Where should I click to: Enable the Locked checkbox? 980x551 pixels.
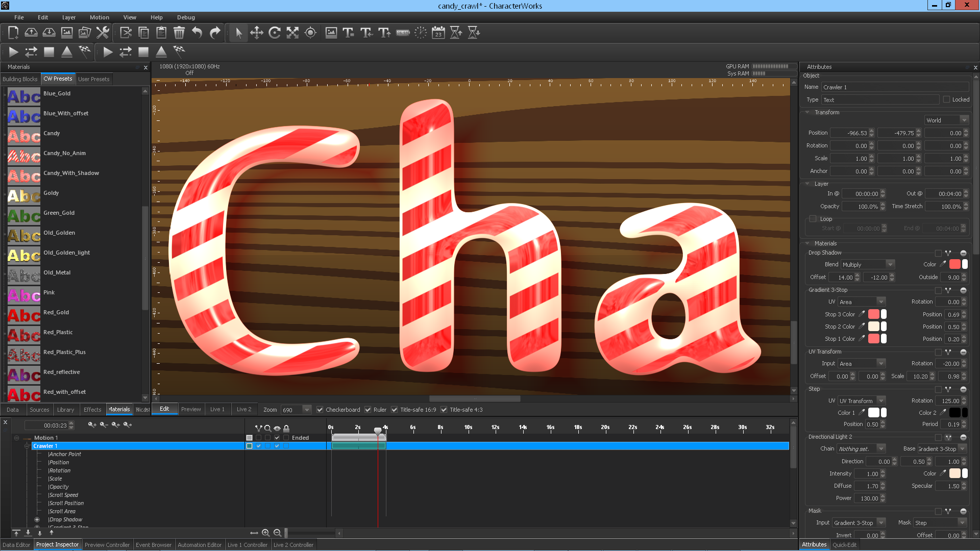click(x=947, y=99)
